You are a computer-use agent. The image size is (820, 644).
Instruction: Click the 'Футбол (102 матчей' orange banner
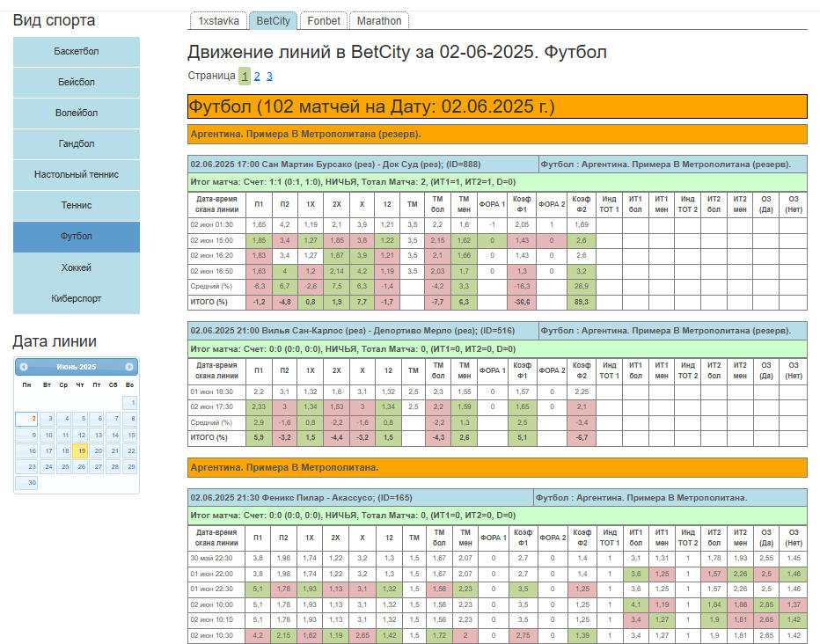click(x=497, y=106)
